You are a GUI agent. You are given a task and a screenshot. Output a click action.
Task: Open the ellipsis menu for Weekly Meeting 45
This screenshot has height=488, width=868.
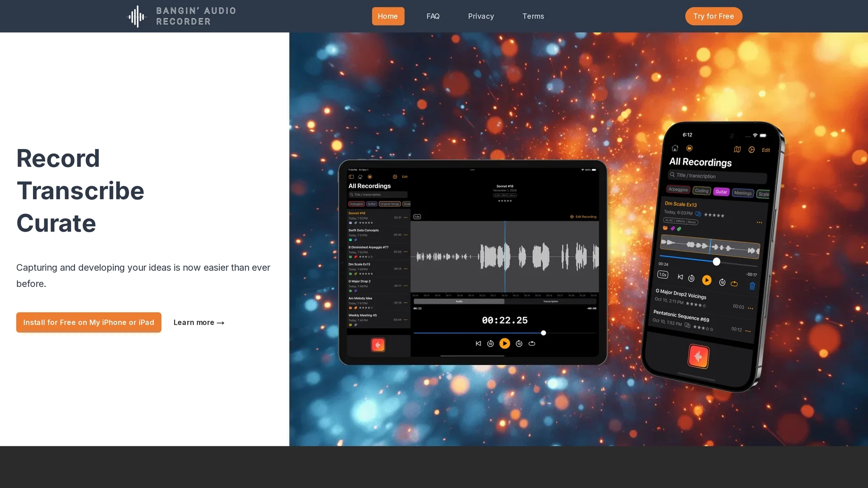point(406,319)
